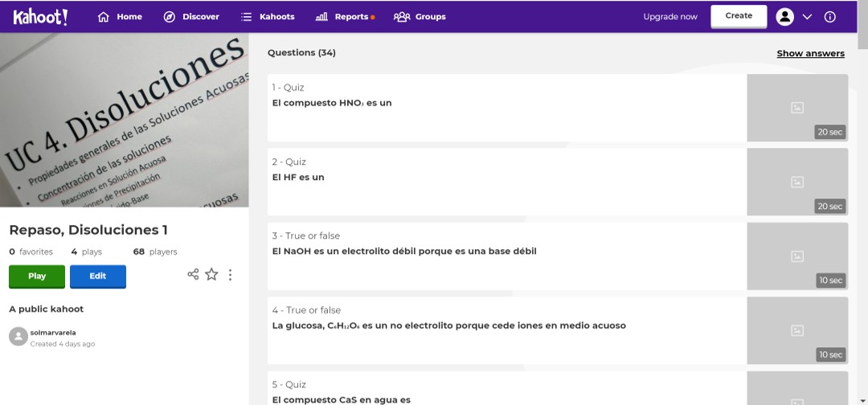Click the 20 sec badge on question 1
Screen dimensions: 868x405
[829, 132]
